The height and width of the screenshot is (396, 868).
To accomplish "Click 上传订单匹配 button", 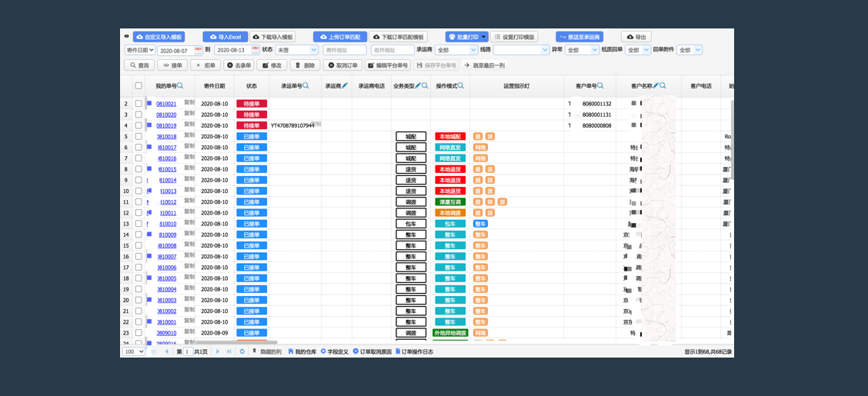I will pos(339,37).
